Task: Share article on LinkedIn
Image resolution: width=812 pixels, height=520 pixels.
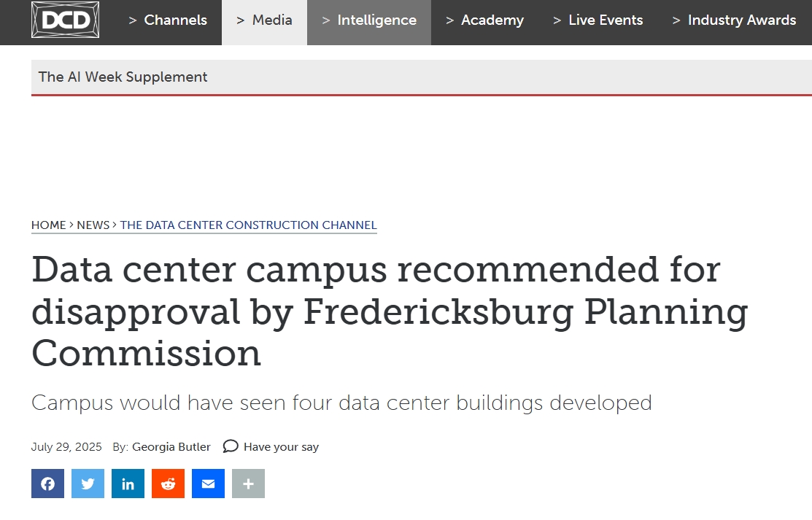Action: 128,484
